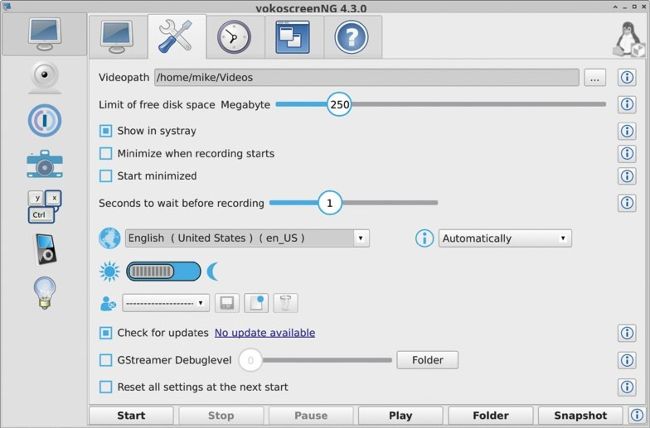Click the moon dark-theme icon
This screenshot has width=650, height=428.
click(x=213, y=272)
